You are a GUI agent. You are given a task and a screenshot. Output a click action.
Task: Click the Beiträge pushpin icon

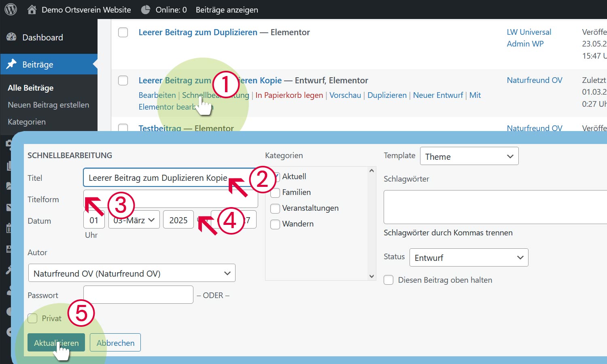click(11, 64)
